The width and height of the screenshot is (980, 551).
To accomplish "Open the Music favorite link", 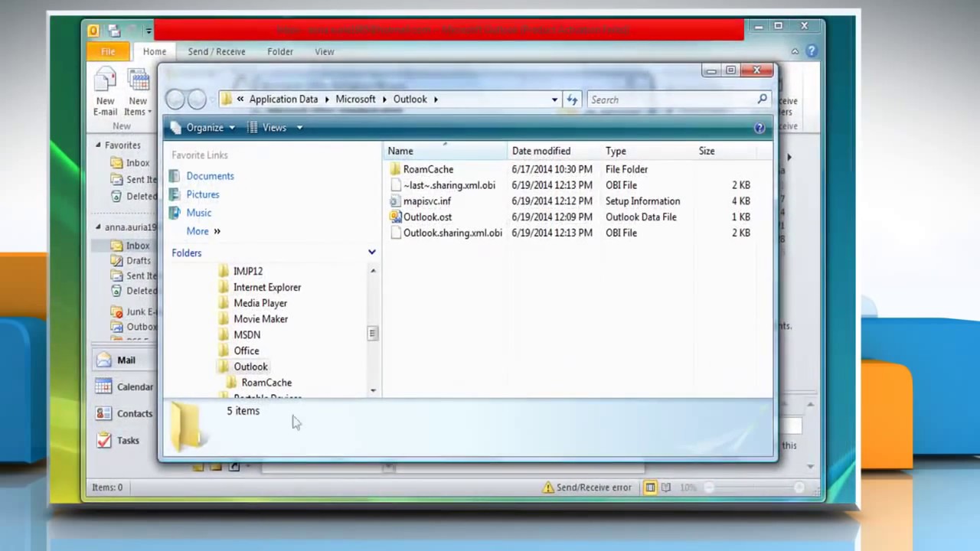I will 199,213.
